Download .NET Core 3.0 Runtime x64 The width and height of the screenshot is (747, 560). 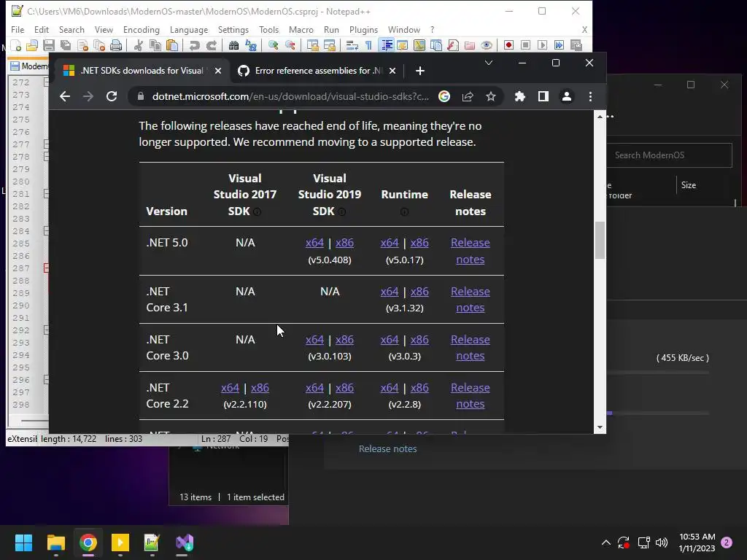[390, 340]
